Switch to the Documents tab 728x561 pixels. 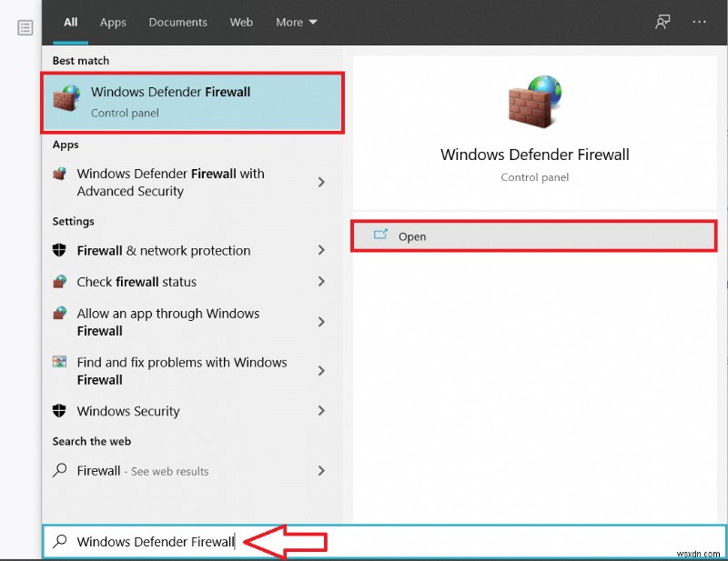(x=177, y=22)
